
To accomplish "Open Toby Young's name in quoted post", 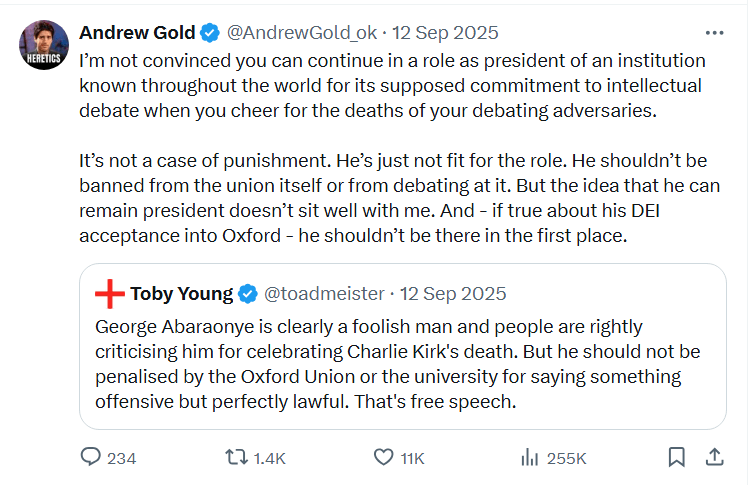I will pos(181,294).
